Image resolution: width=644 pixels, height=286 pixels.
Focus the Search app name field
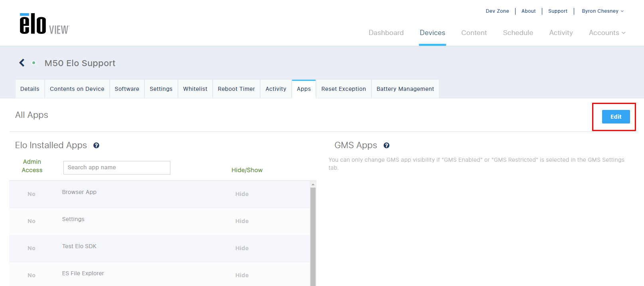117,168
